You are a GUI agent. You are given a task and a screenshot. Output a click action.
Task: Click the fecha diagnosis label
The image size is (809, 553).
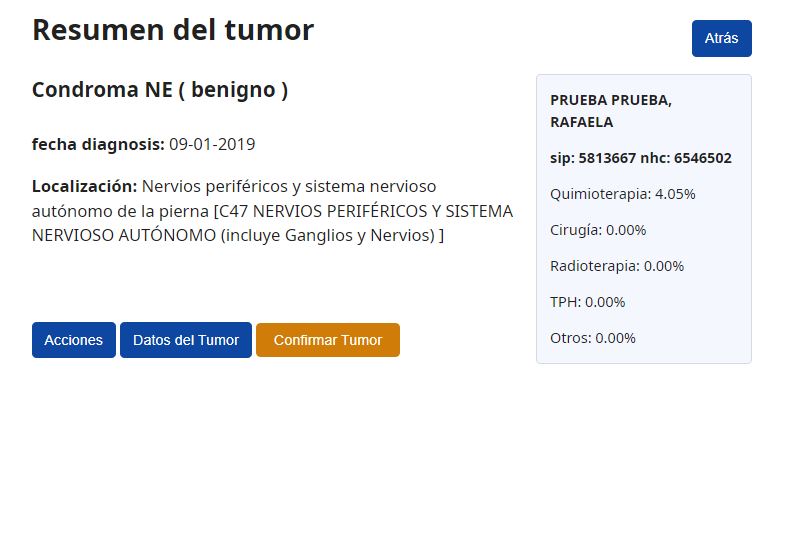[x=98, y=144]
